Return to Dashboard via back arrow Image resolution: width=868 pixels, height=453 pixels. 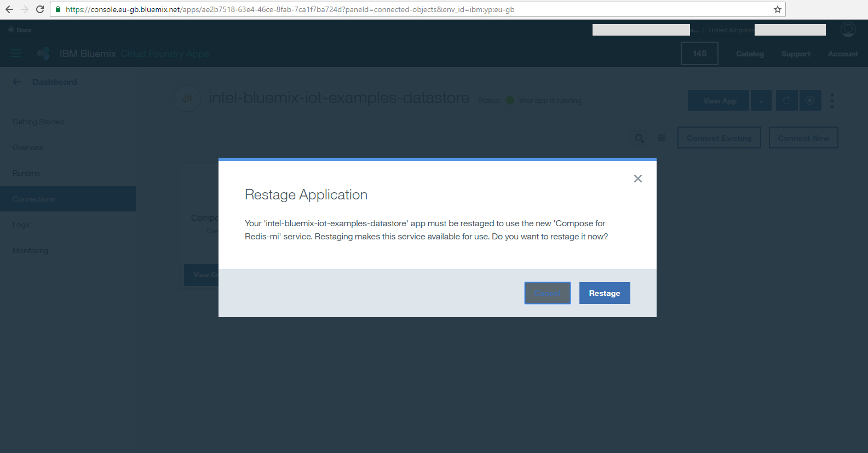(x=17, y=82)
